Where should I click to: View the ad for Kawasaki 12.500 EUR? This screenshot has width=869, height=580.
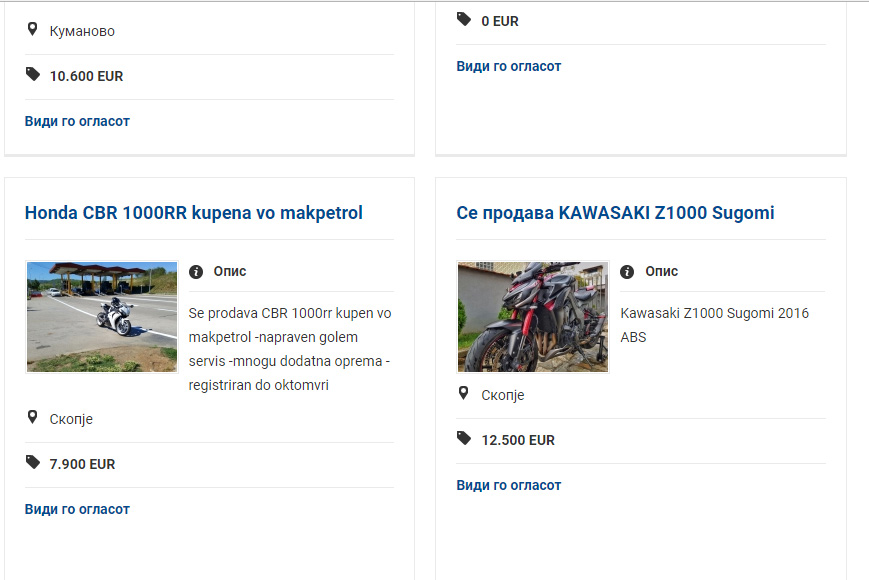(509, 485)
